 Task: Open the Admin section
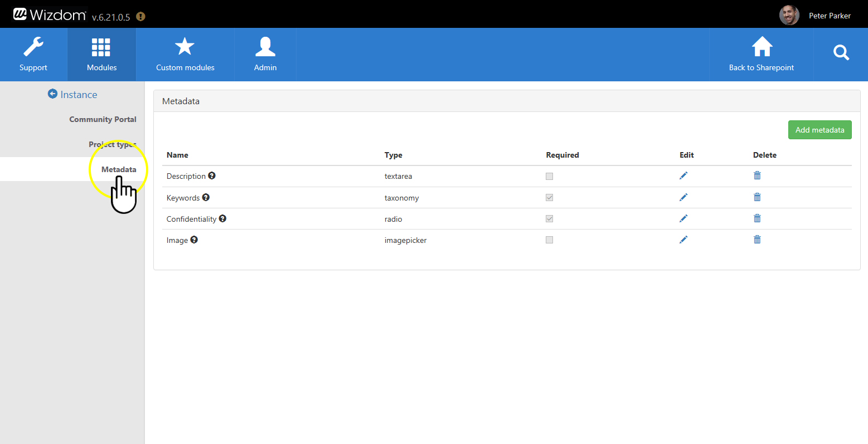[x=265, y=55]
